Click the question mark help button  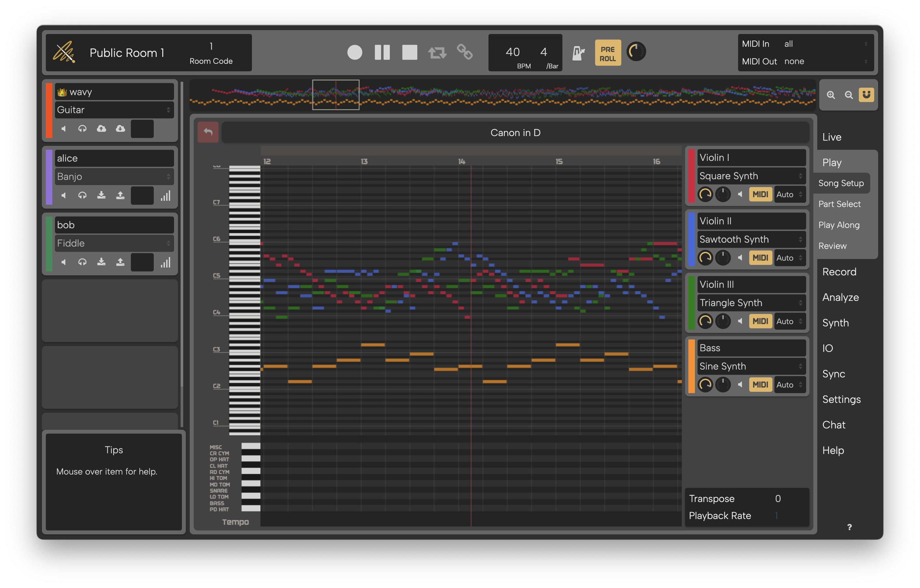pos(849,527)
